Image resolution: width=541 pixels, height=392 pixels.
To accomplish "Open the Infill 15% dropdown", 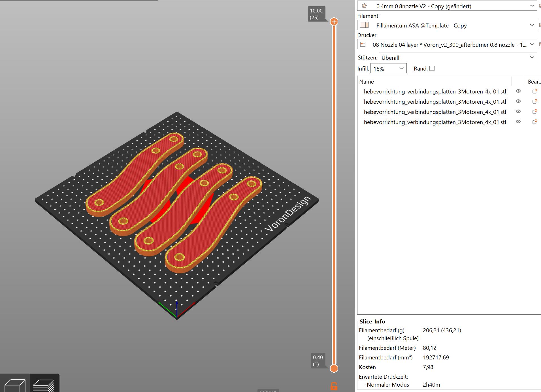I will pyautogui.click(x=388, y=69).
